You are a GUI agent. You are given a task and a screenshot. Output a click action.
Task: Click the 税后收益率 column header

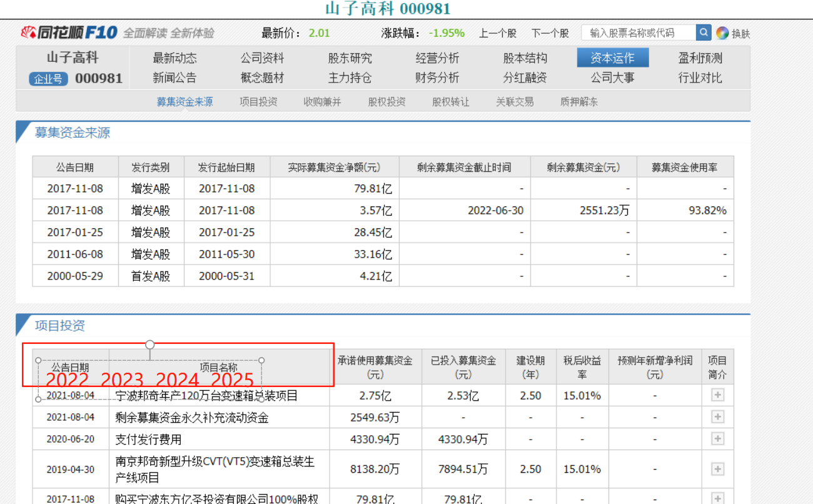click(x=582, y=367)
